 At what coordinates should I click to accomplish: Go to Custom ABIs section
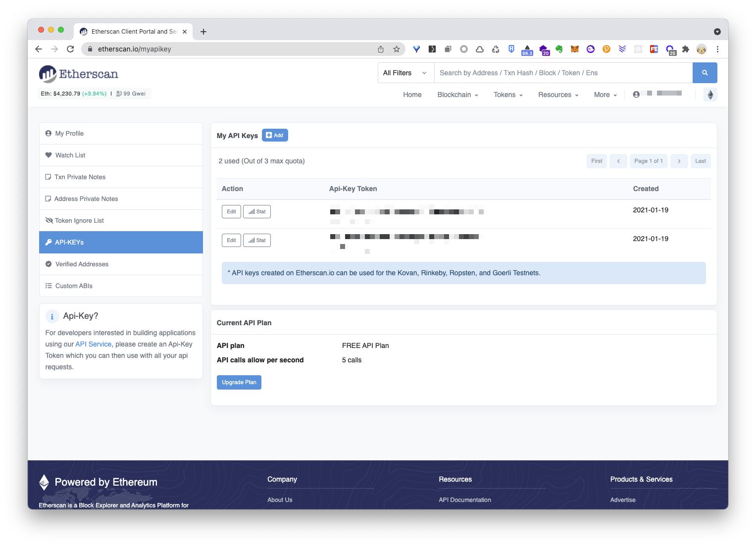click(x=74, y=286)
